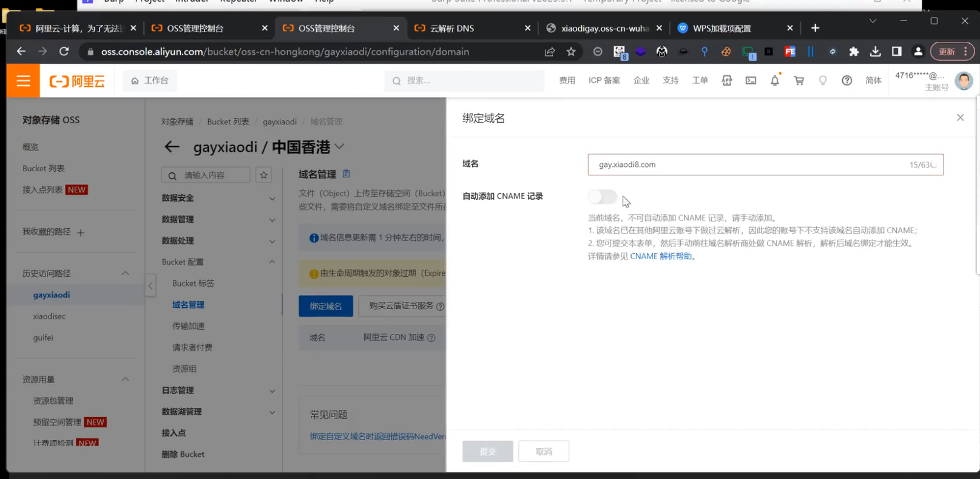Click the lightbulb icon in header
Image resolution: width=980 pixels, height=479 pixels.
pyautogui.click(x=823, y=81)
